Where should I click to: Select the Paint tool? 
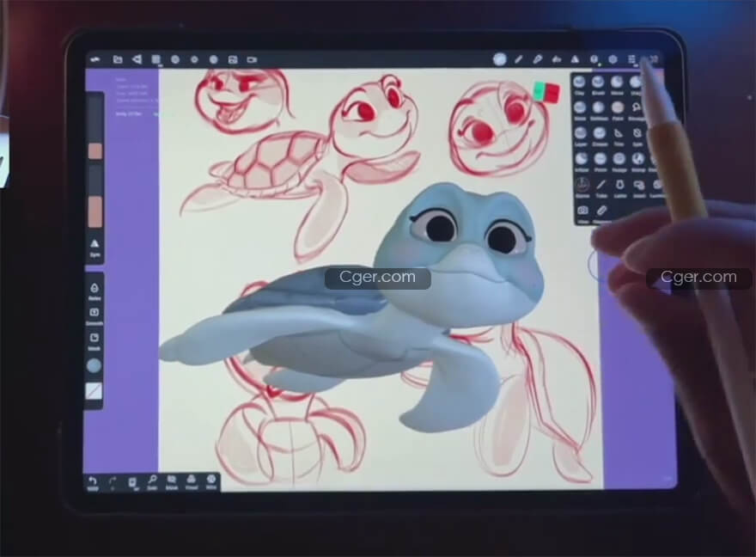point(618,110)
